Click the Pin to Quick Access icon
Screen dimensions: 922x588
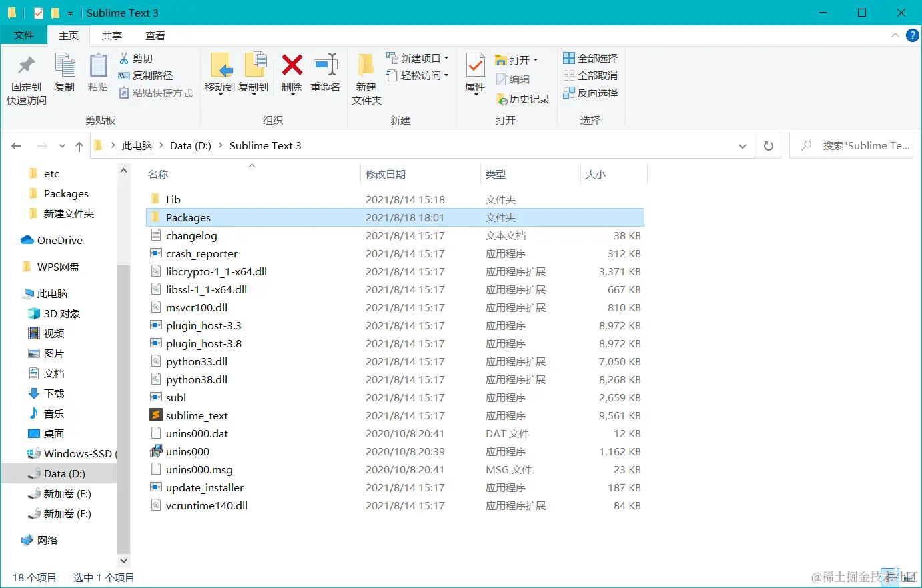coord(27,65)
